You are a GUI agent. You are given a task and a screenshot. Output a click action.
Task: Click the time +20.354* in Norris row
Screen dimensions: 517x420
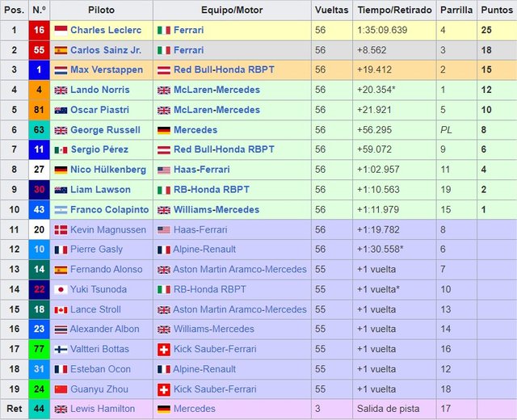point(376,90)
